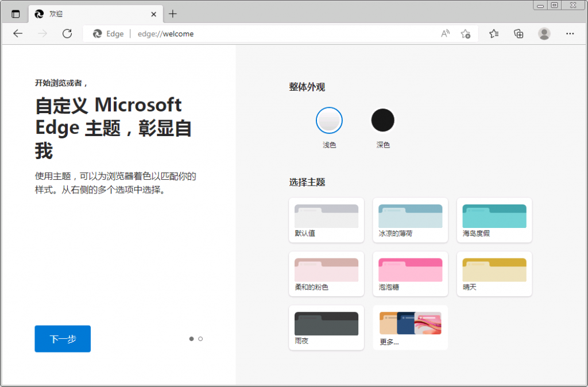Click the 自定义 Microsoft Edge 主题 headline
Image resolution: width=588 pixels, height=387 pixels.
[113, 127]
